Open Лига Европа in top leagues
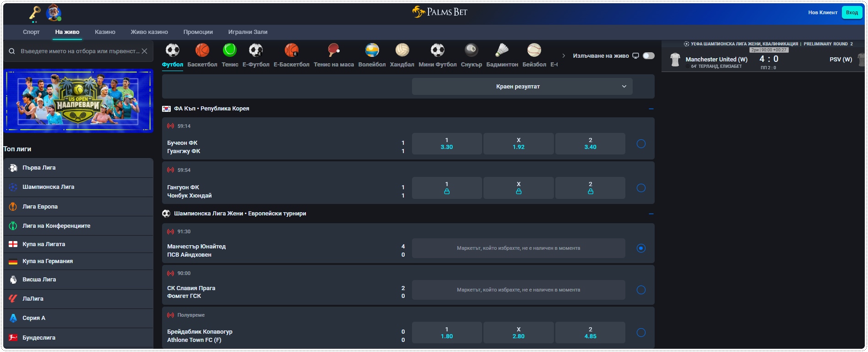The width and height of the screenshot is (868, 352). pyautogui.click(x=78, y=207)
